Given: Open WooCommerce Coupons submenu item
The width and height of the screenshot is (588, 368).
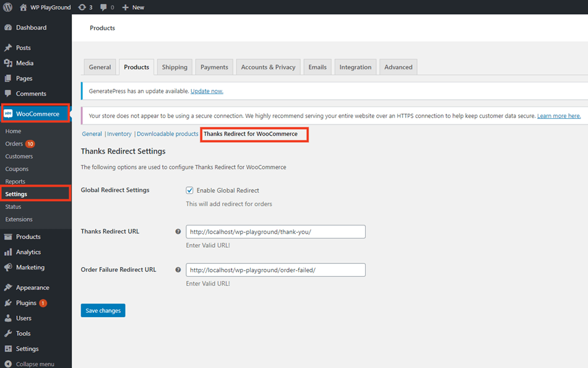Looking at the screenshot, I should pos(17,169).
